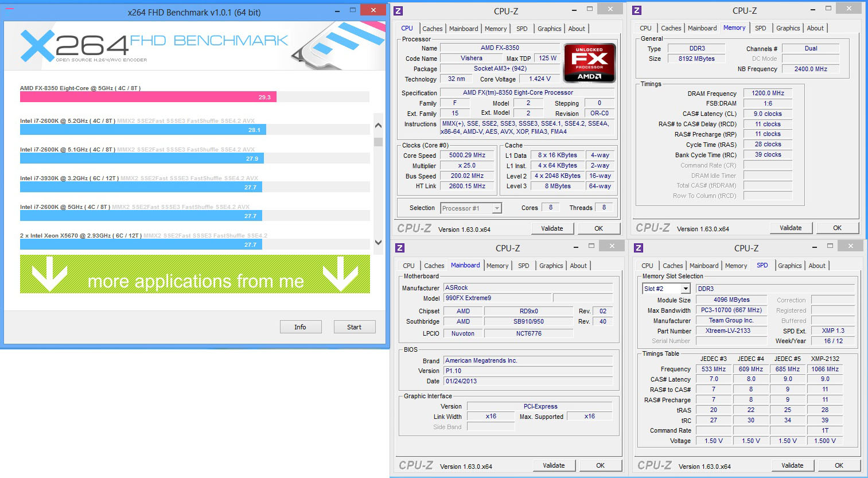Click the CPU-Z icon in the CPU window title bar
The image size is (868, 478).
tap(399, 11)
